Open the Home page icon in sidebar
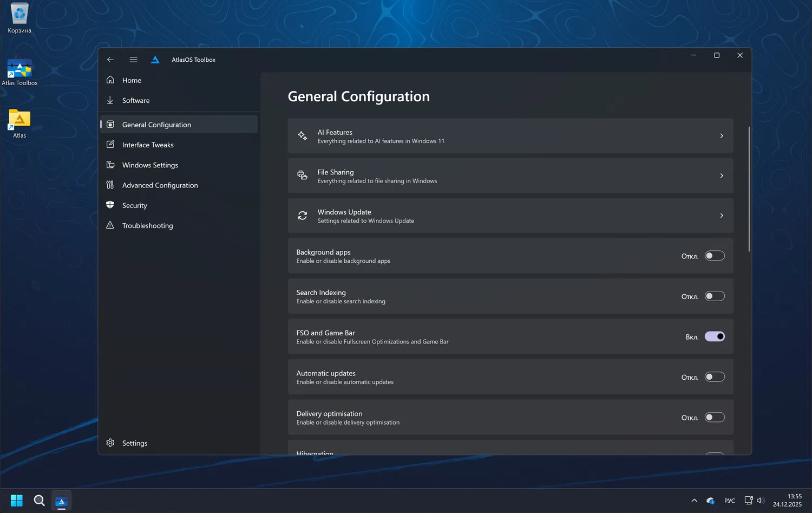The height and width of the screenshot is (513, 812). pos(110,80)
